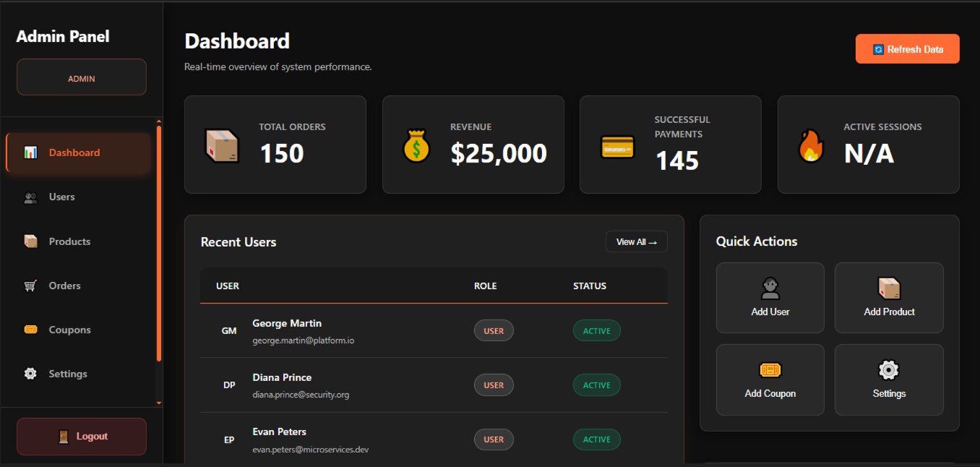Click the Quick Actions heading
980x467 pixels.
click(x=757, y=241)
